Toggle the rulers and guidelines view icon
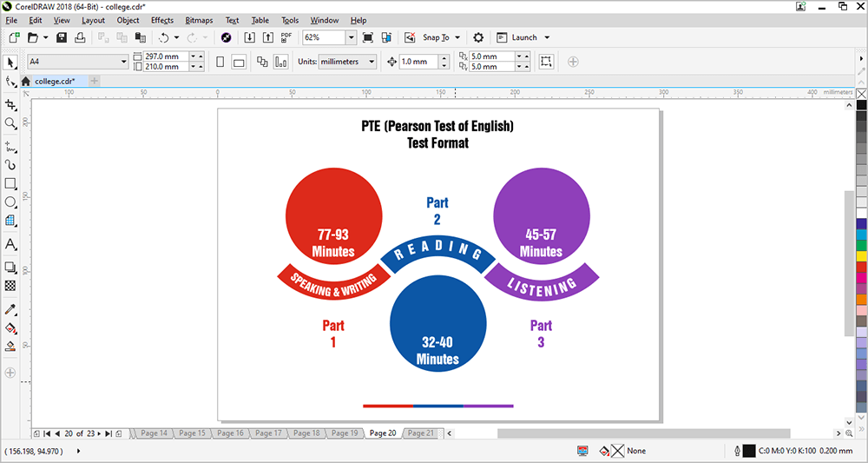This screenshot has height=463, width=868. point(386,37)
